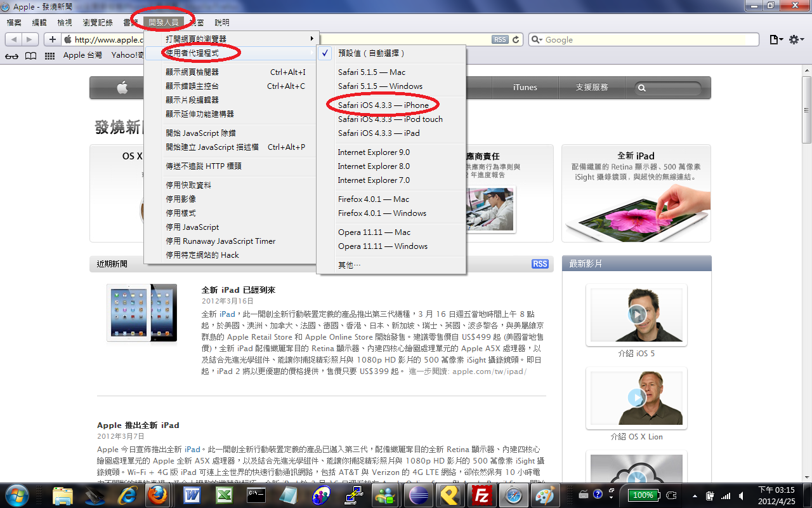Click 傳送不追蹤 HTTP 標頭 item
812x508 pixels.
(230, 166)
